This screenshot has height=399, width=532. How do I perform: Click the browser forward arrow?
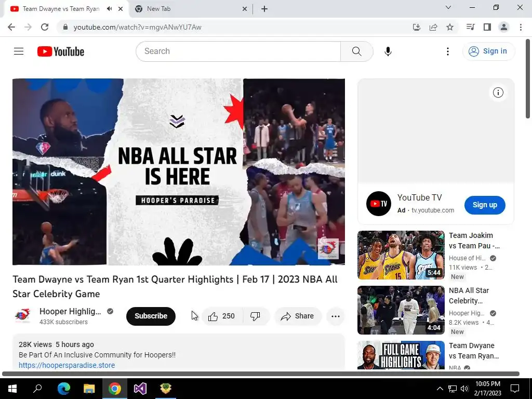(x=28, y=27)
